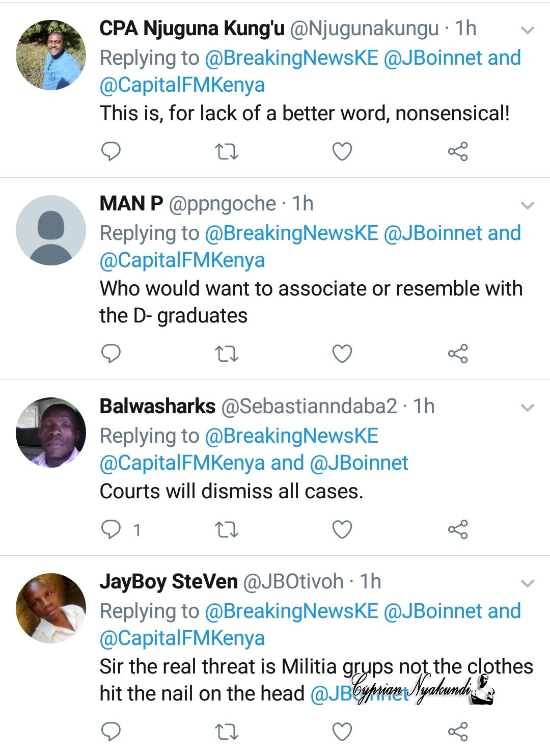Like JayBoy SteVen's tweet
The image size is (550, 756).
(x=342, y=732)
